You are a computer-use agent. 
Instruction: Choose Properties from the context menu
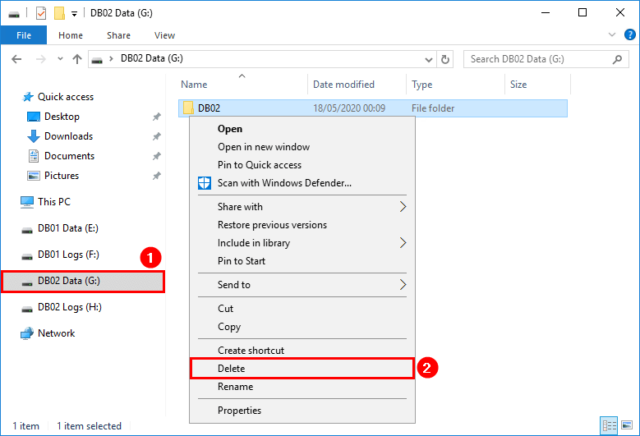[x=302, y=410]
